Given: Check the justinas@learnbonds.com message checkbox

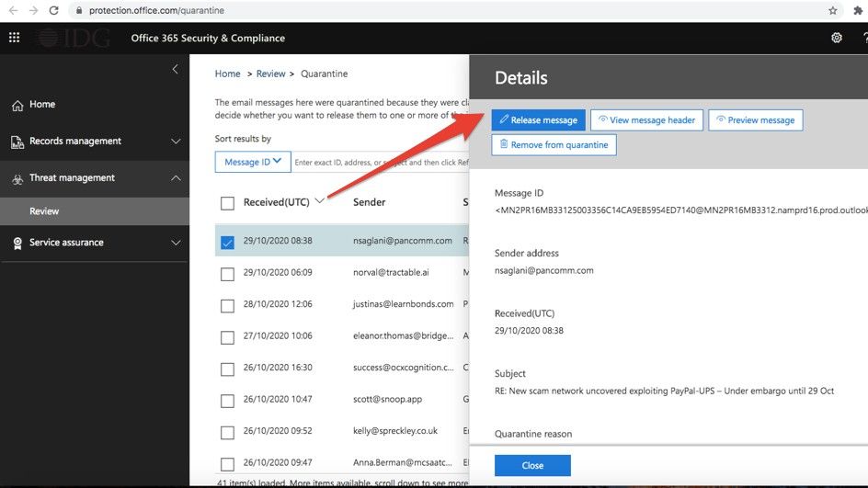Looking at the screenshot, I should 227,305.
